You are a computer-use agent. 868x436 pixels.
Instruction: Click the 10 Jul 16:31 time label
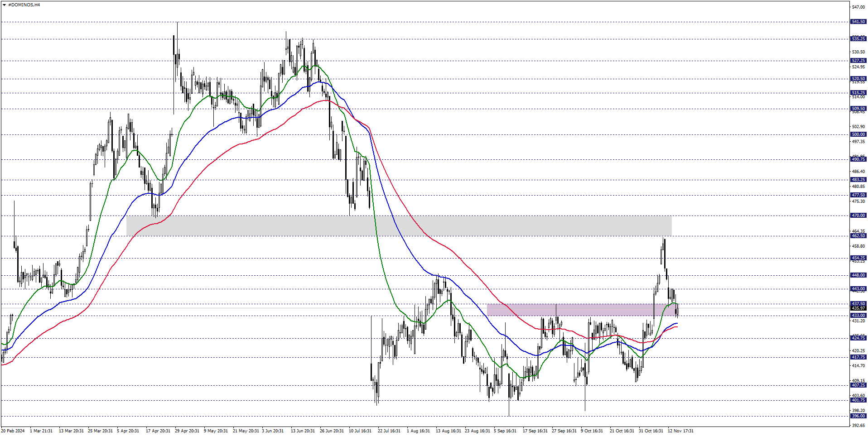point(360,431)
